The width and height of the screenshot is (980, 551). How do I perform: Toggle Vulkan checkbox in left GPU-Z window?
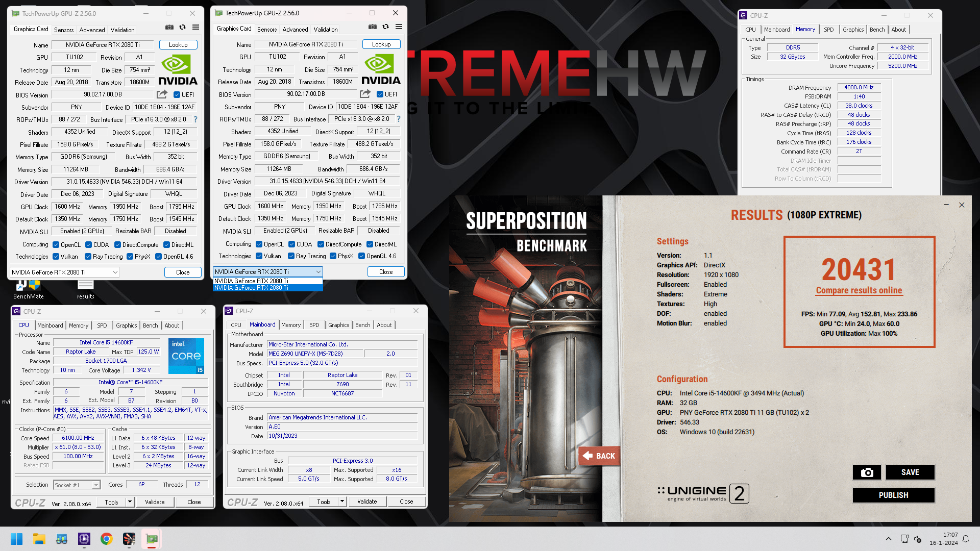click(x=56, y=257)
